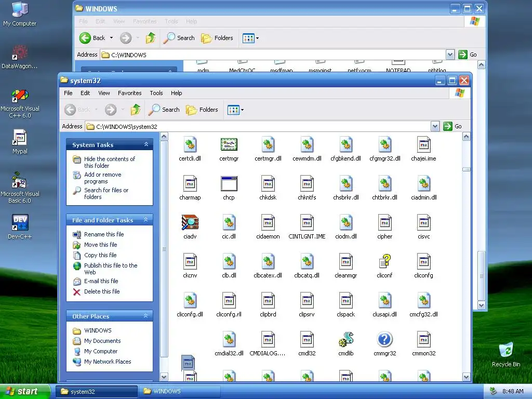532x399 pixels.
Task: Go up one folder in system32 window
Action: coord(136,110)
